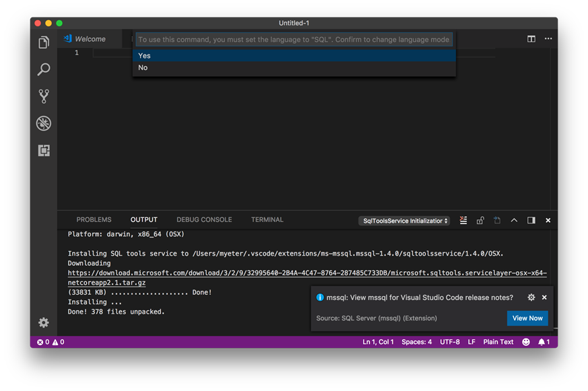Open notifications bell in status bar
This screenshot has height=391, width=588.
(544, 342)
